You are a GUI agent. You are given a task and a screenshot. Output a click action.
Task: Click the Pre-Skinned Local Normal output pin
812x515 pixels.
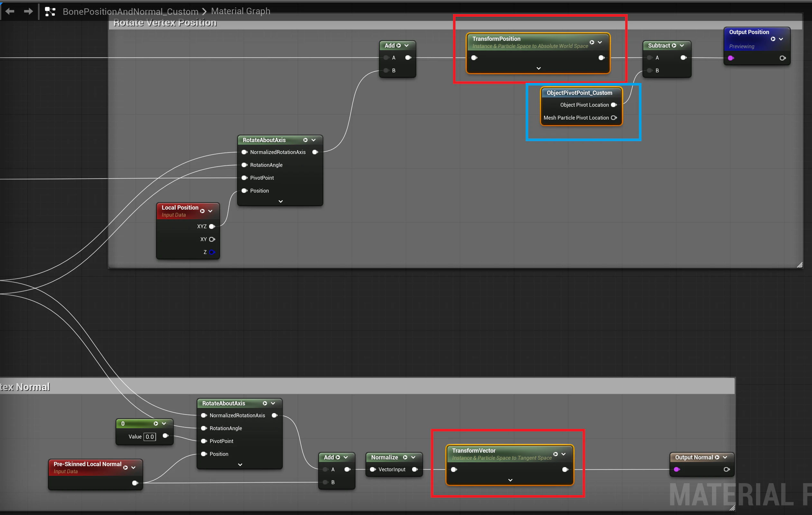pos(135,483)
